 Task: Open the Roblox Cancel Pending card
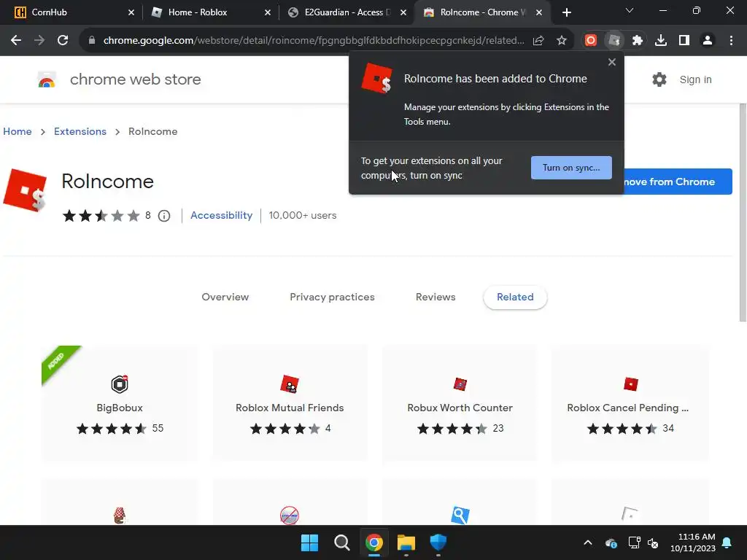(630, 403)
